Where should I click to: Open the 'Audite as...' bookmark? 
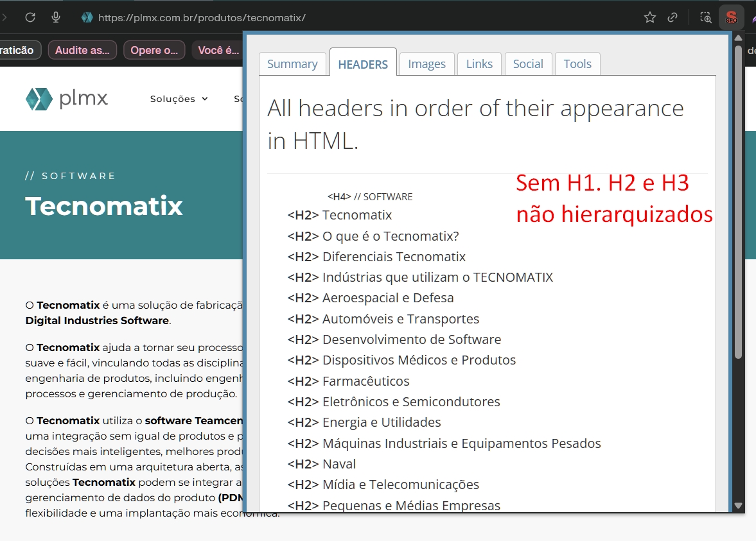point(82,50)
